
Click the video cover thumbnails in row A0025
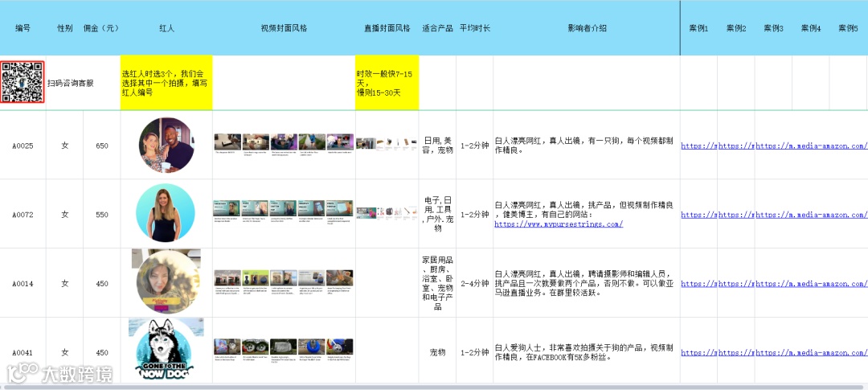pyautogui.click(x=284, y=143)
